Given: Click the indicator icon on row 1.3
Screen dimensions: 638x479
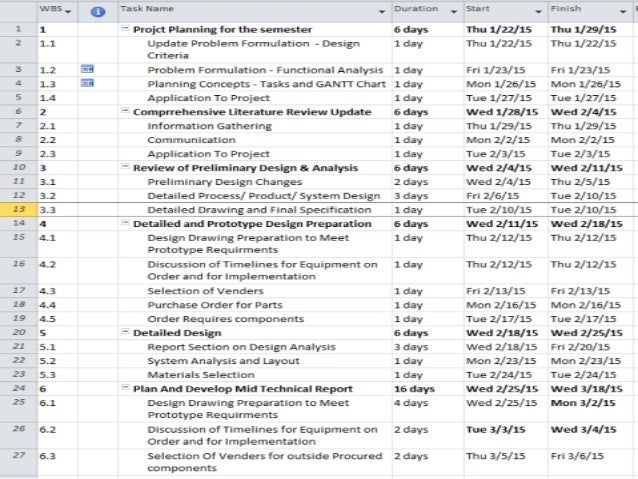Looking at the screenshot, I should [x=87, y=84].
